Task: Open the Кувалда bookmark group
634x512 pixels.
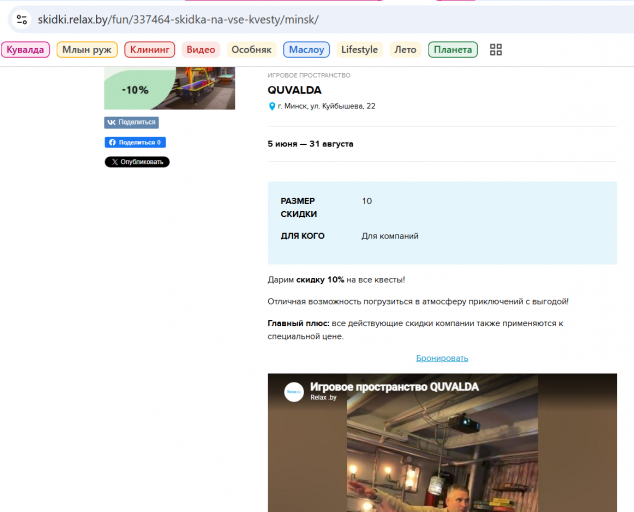Action: (25, 50)
